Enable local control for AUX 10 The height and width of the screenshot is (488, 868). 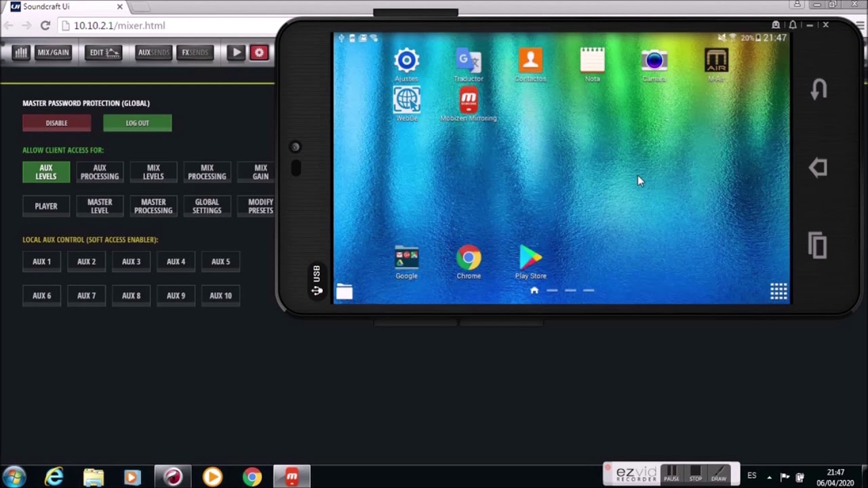click(x=220, y=296)
